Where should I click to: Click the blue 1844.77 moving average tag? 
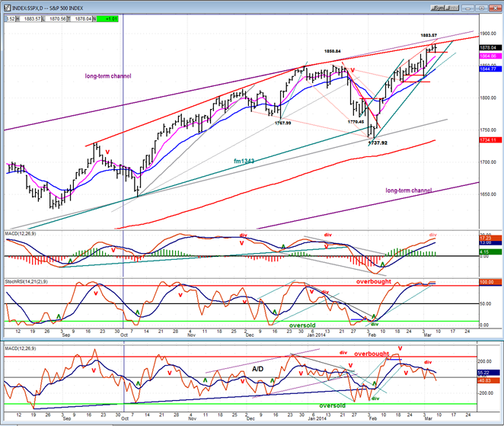click(488, 69)
